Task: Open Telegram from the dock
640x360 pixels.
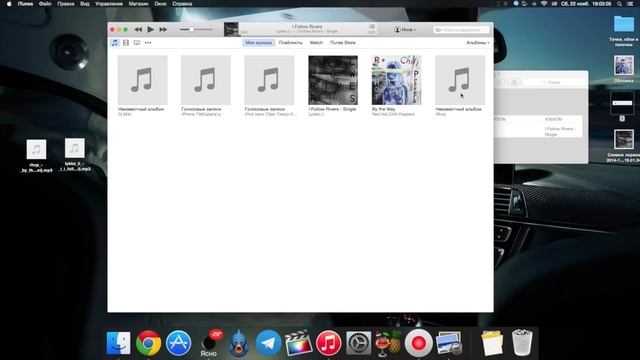Action: (269, 343)
